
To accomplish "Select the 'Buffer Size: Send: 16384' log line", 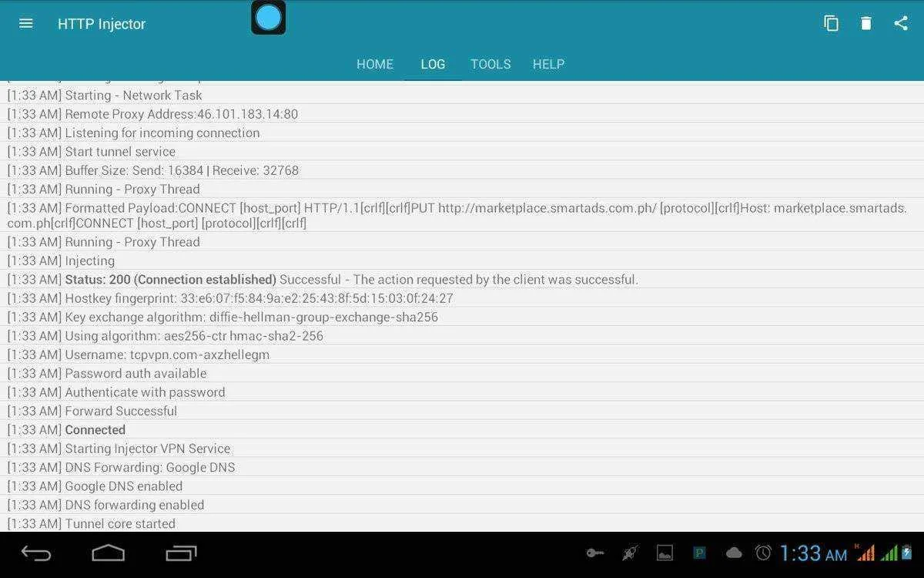I will 462,170.
